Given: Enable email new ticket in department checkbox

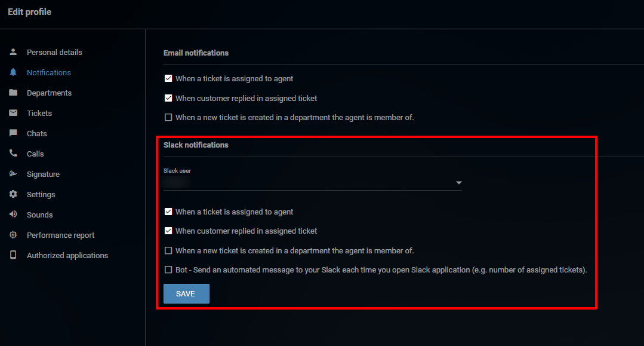Looking at the screenshot, I should coord(168,118).
